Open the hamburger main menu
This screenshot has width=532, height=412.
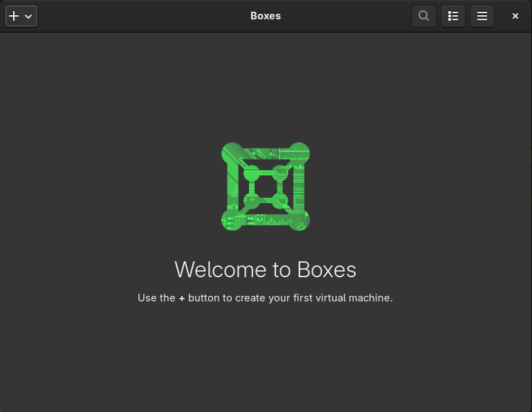coord(482,16)
